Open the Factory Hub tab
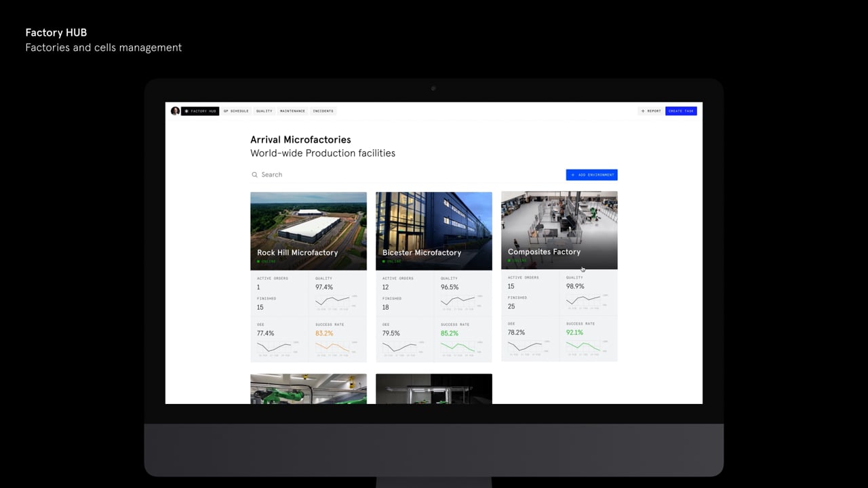Image resolution: width=868 pixels, height=488 pixels. coord(200,111)
